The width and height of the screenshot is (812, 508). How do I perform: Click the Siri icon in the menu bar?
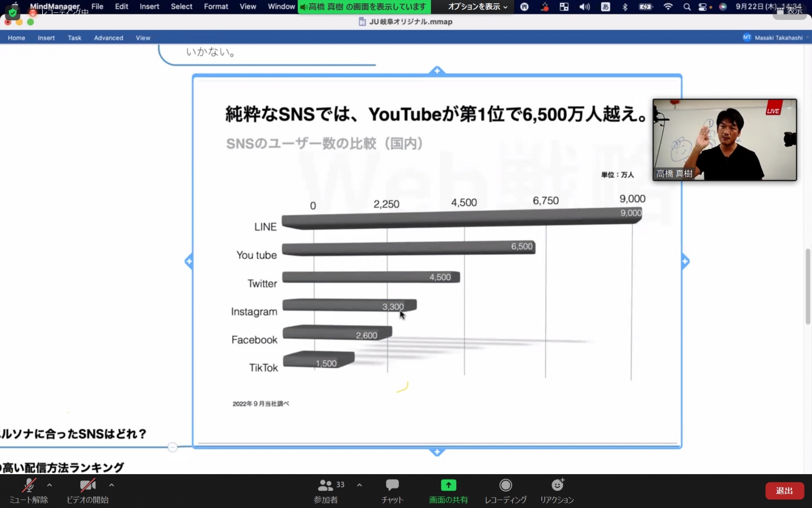[x=723, y=7]
